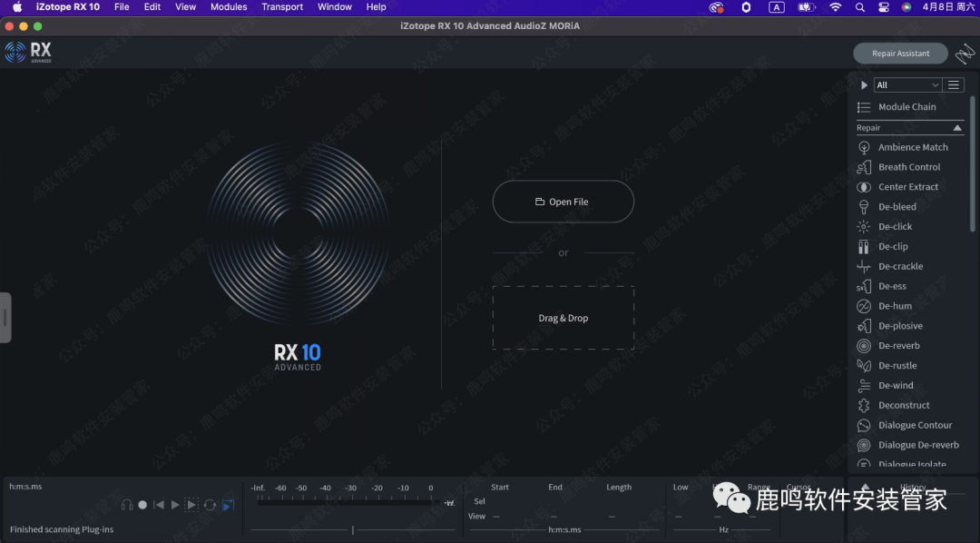Select the De-wind module

[x=896, y=386]
